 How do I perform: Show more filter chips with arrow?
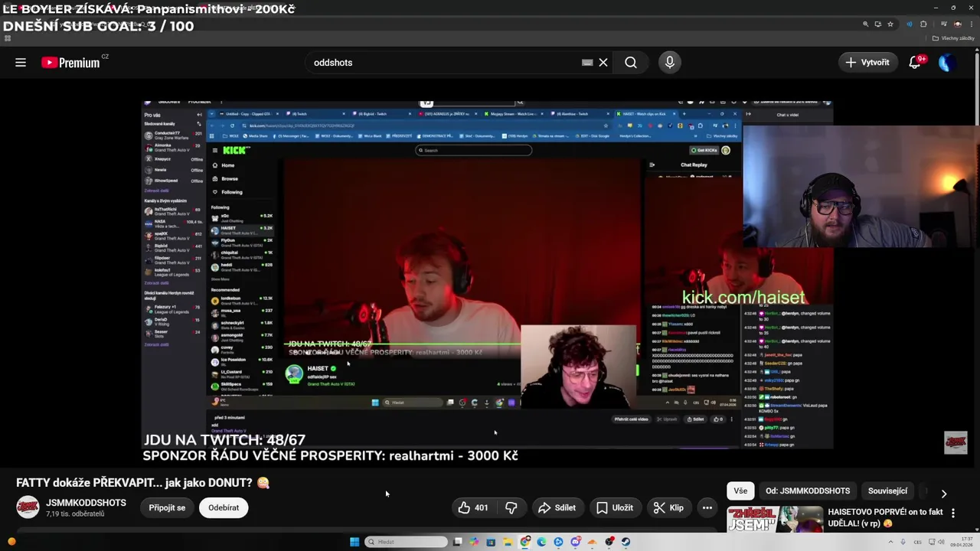click(x=944, y=494)
